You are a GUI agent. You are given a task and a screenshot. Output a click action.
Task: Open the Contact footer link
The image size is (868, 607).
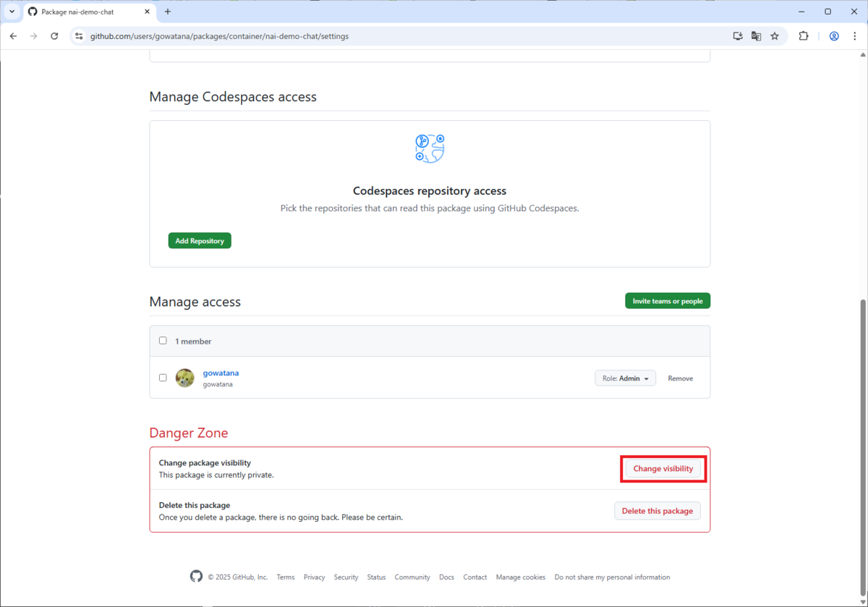click(475, 577)
